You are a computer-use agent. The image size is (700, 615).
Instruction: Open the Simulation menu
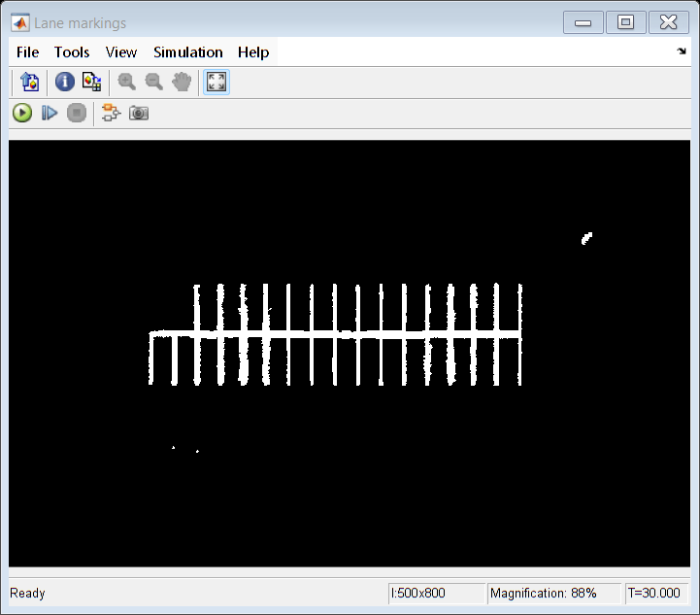tap(188, 52)
